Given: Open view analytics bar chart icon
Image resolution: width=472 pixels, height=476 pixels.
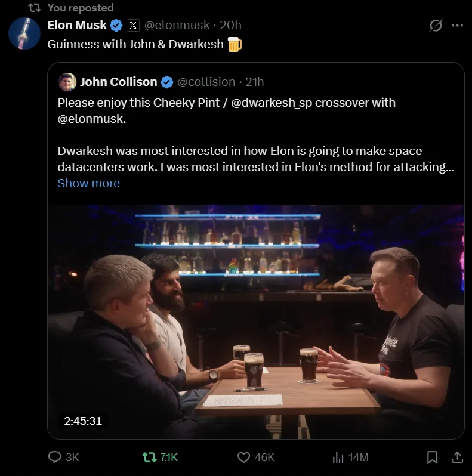Looking at the screenshot, I should [338, 457].
